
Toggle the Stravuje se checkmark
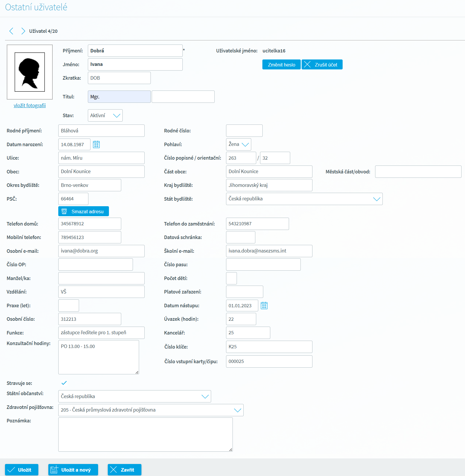pyautogui.click(x=64, y=383)
